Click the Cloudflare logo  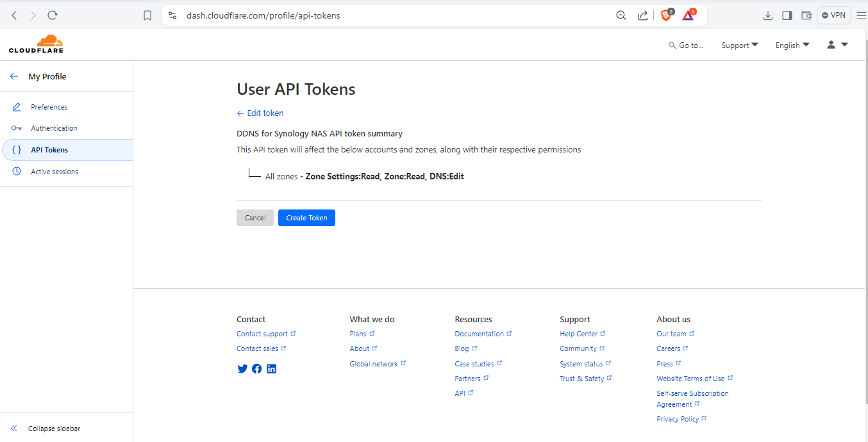click(x=36, y=44)
